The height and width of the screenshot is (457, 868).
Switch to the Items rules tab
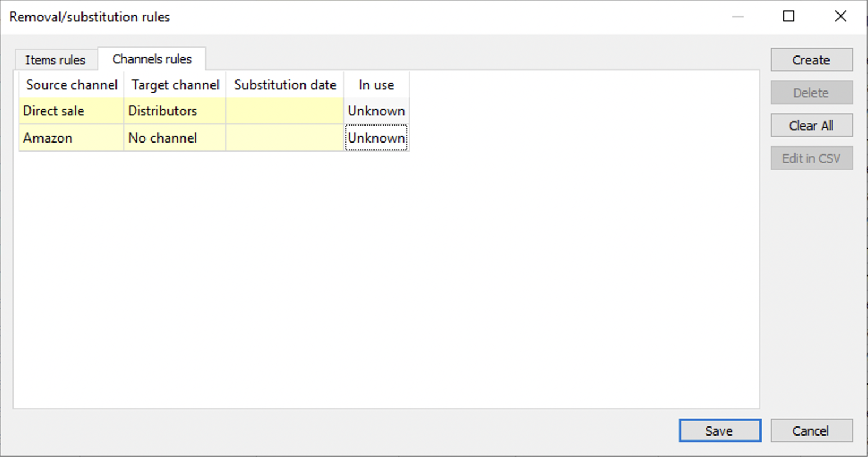coord(55,60)
